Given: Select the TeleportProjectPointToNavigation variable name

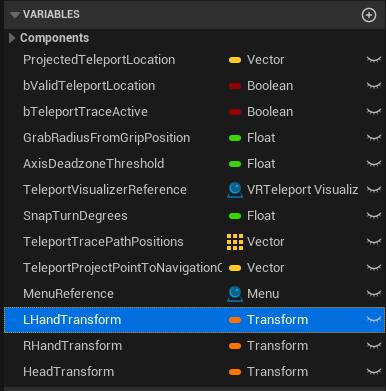Looking at the screenshot, I should tap(122, 268).
